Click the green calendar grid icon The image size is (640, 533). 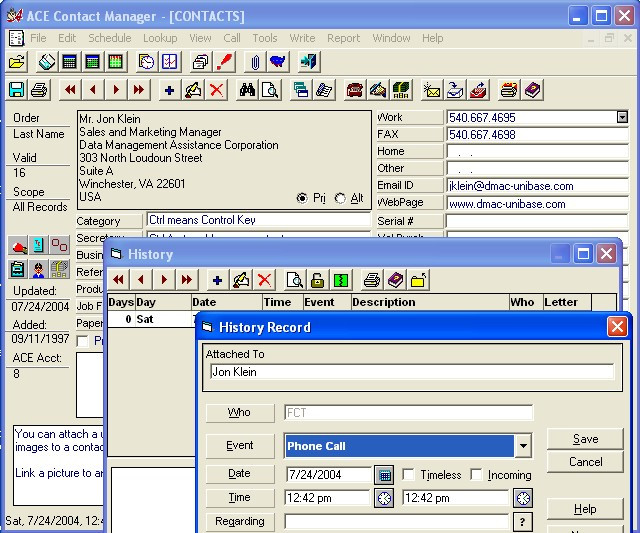[x=93, y=62]
